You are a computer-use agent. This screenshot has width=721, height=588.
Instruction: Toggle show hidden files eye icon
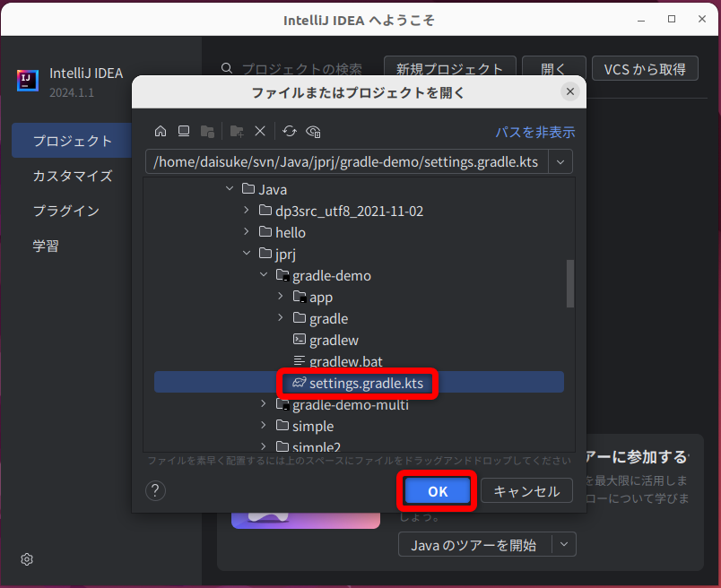pyautogui.click(x=313, y=132)
